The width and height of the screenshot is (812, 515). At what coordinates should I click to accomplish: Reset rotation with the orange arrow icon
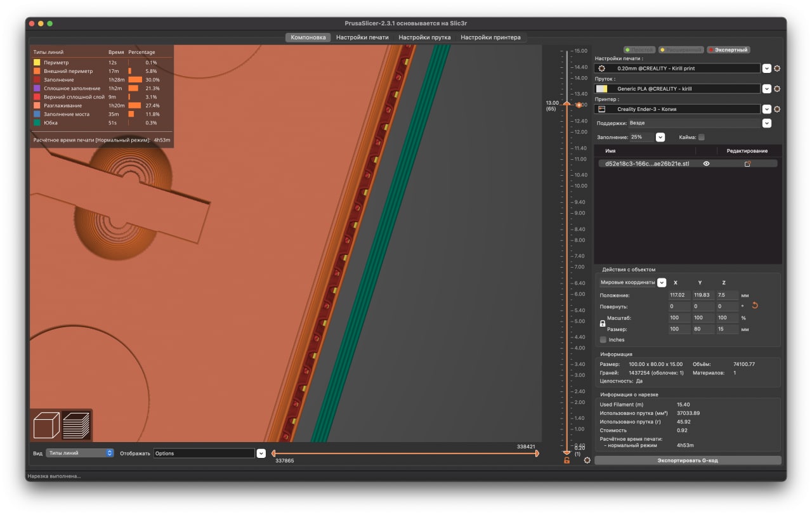755,306
